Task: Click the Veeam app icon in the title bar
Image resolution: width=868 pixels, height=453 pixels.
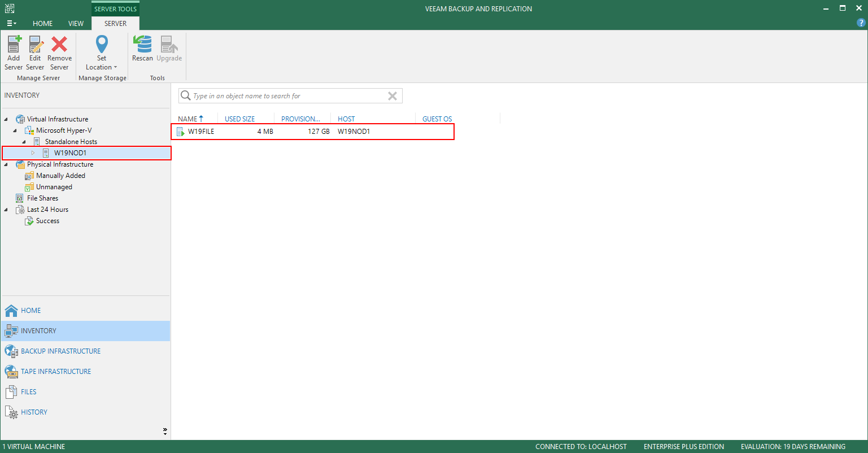Action: coord(10,8)
